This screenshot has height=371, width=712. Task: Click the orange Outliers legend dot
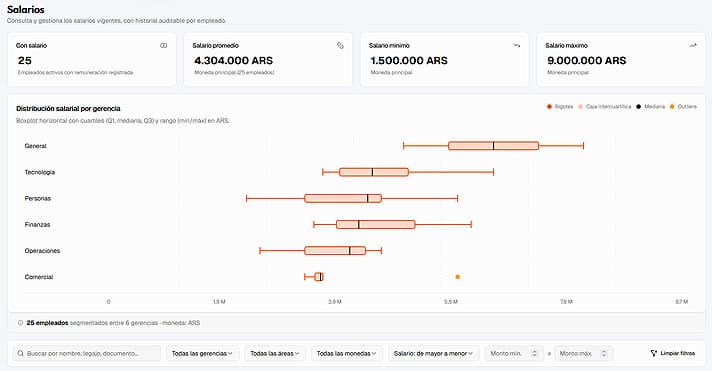tap(672, 107)
